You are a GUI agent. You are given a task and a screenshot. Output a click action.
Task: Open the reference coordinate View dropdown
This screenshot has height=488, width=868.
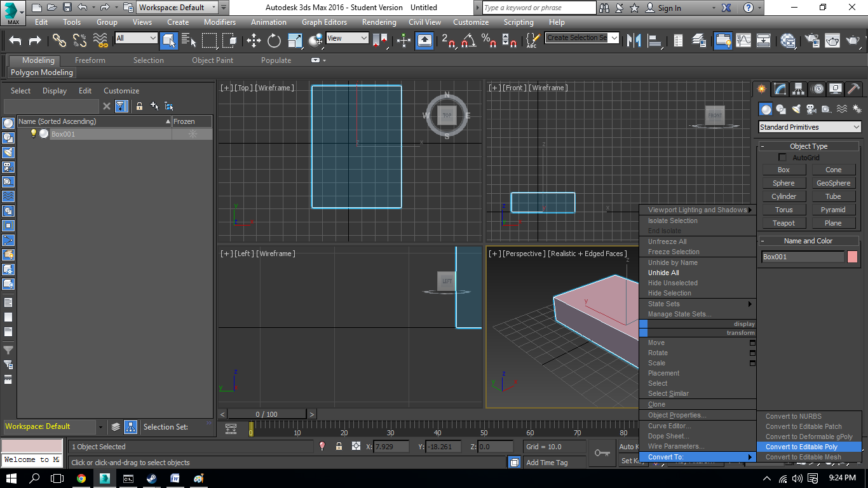click(347, 38)
